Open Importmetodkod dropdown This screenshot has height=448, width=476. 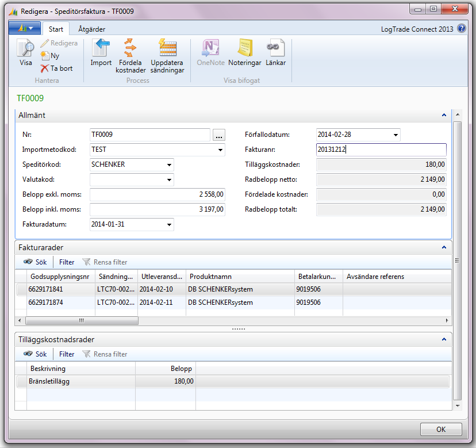[220, 150]
